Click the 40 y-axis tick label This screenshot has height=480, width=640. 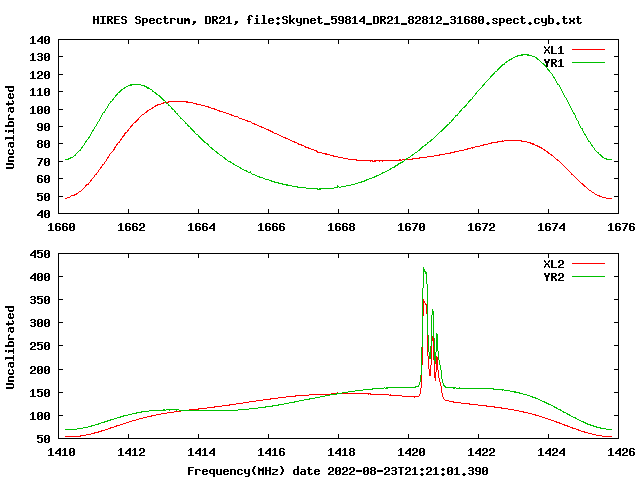click(x=44, y=214)
